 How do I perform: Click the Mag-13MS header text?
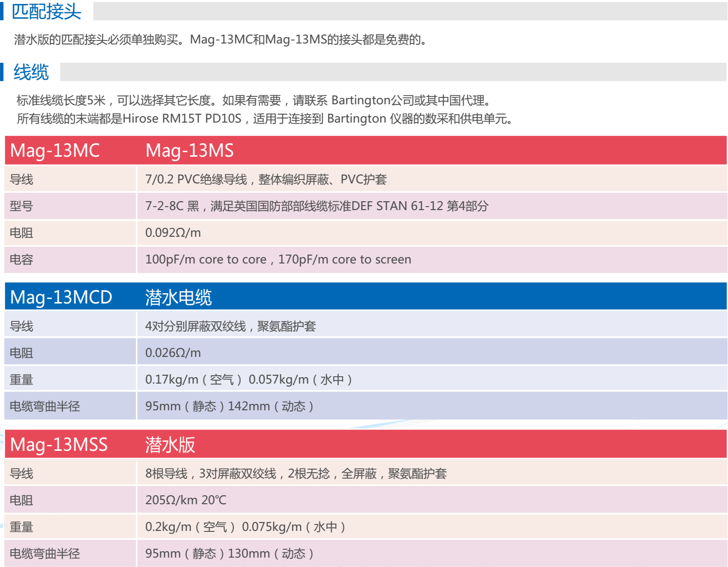tap(190, 150)
